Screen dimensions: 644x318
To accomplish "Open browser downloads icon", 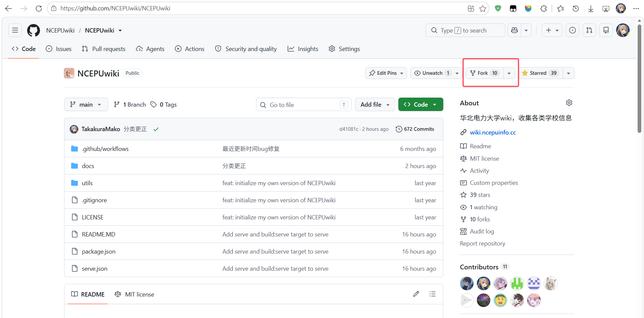I will 591,8.
